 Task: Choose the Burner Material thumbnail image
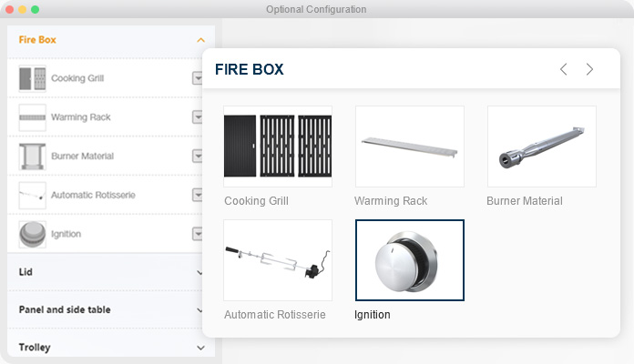(541, 146)
